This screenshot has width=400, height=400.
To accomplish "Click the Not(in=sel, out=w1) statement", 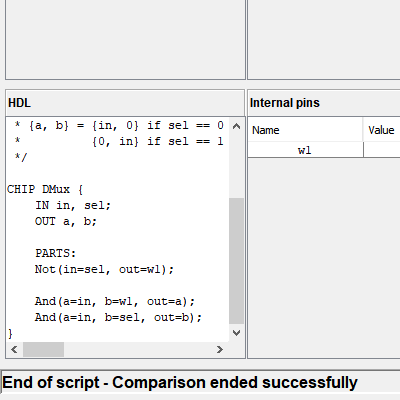I will tap(104, 269).
